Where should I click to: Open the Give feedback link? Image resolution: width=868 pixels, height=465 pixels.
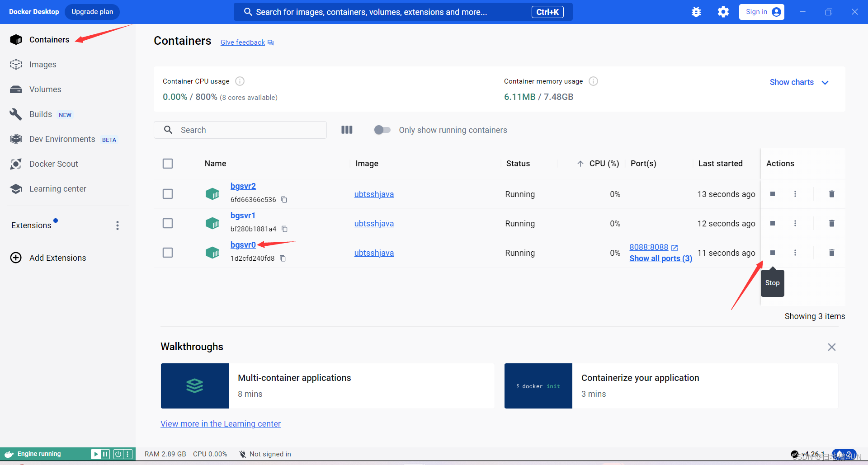(247, 42)
